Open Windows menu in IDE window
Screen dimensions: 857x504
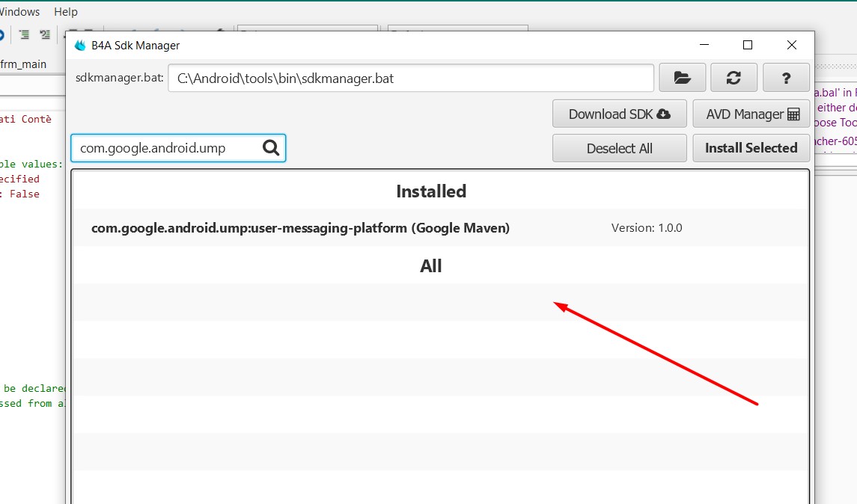tap(19, 11)
